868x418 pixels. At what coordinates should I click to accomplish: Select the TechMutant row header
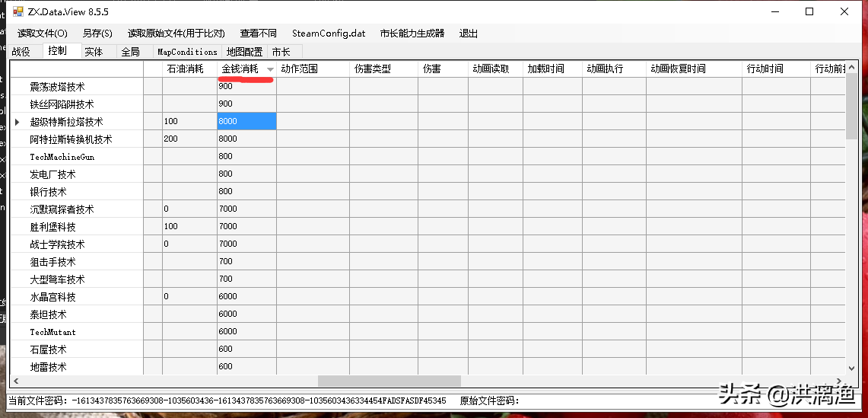(x=77, y=331)
